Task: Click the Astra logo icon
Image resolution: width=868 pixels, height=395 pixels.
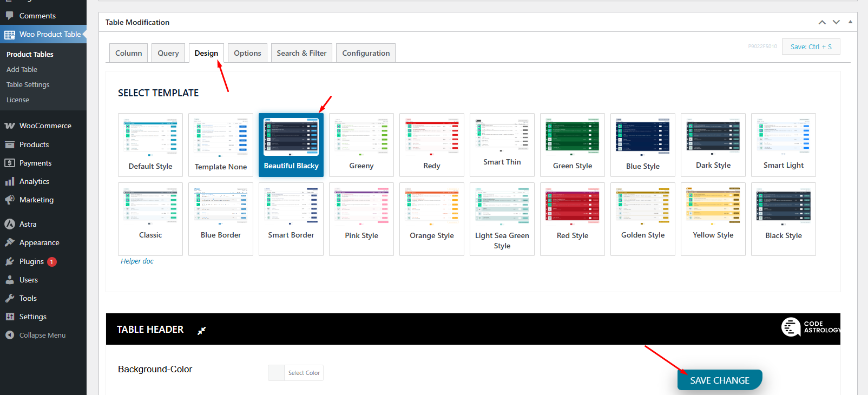Action: (x=10, y=224)
